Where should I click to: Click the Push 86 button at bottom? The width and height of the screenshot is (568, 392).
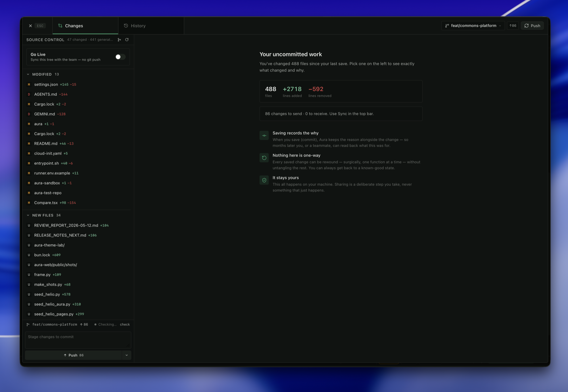(x=74, y=355)
